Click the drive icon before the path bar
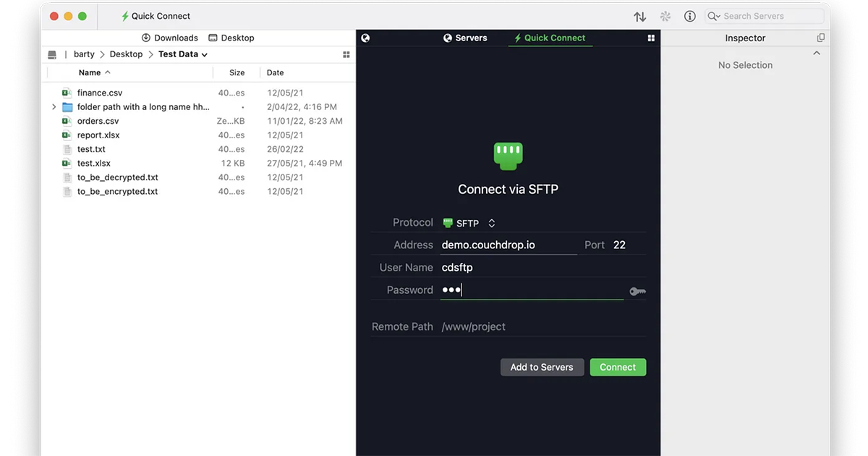868x456 pixels. (x=51, y=54)
